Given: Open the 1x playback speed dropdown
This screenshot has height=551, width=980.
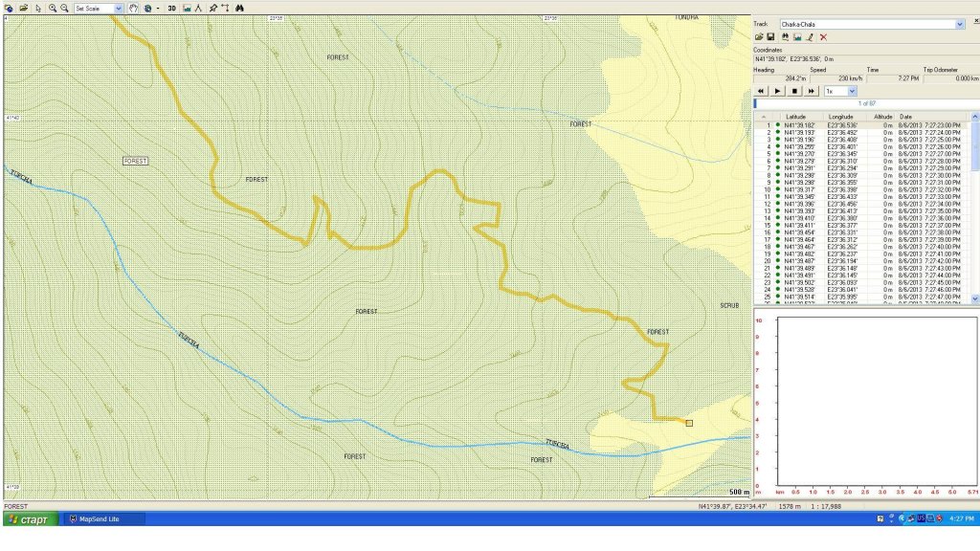Looking at the screenshot, I should 852,91.
